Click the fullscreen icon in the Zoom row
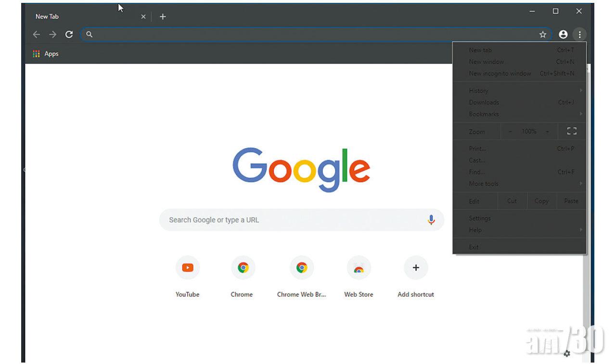 [x=571, y=131]
